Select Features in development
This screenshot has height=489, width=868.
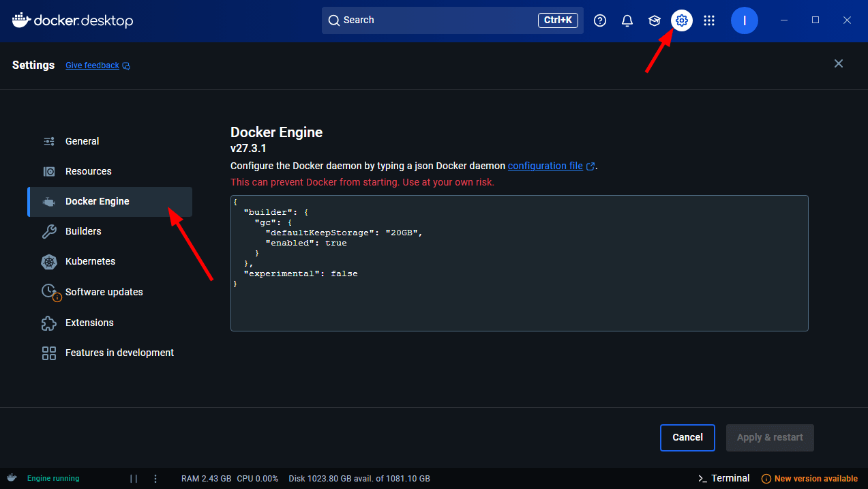point(119,353)
